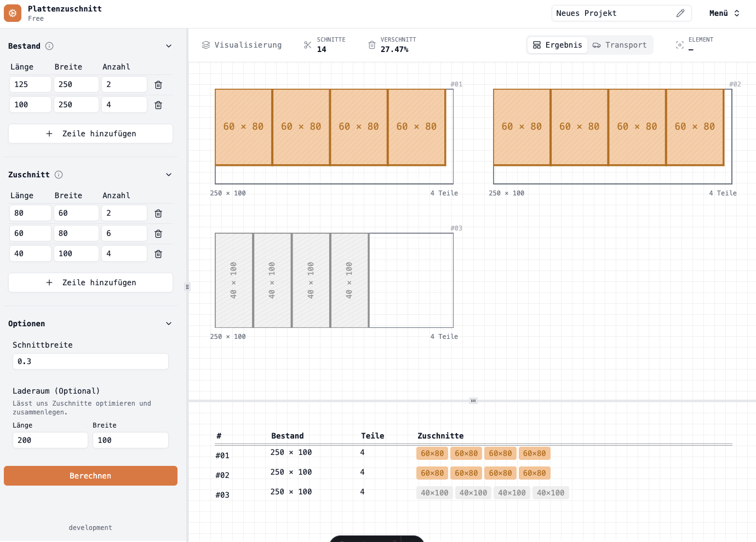Grab the horizontal panel divider handle
The width and height of the screenshot is (756, 542).
pyautogui.click(x=473, y=401)
